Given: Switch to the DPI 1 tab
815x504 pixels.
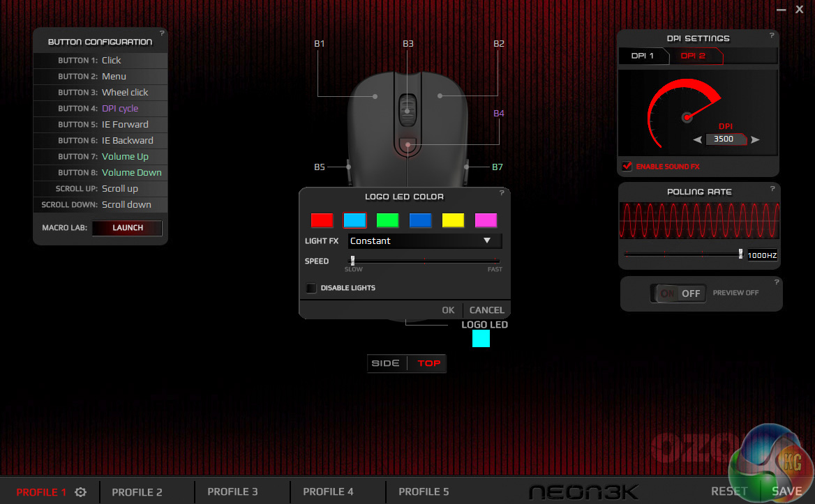Looking at the screenshot, I should pos(643,56).
